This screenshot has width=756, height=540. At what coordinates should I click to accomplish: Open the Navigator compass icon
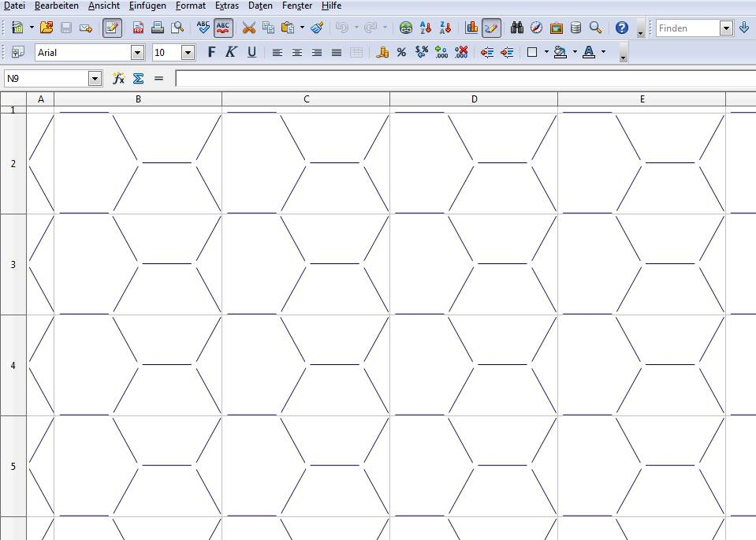536,28
